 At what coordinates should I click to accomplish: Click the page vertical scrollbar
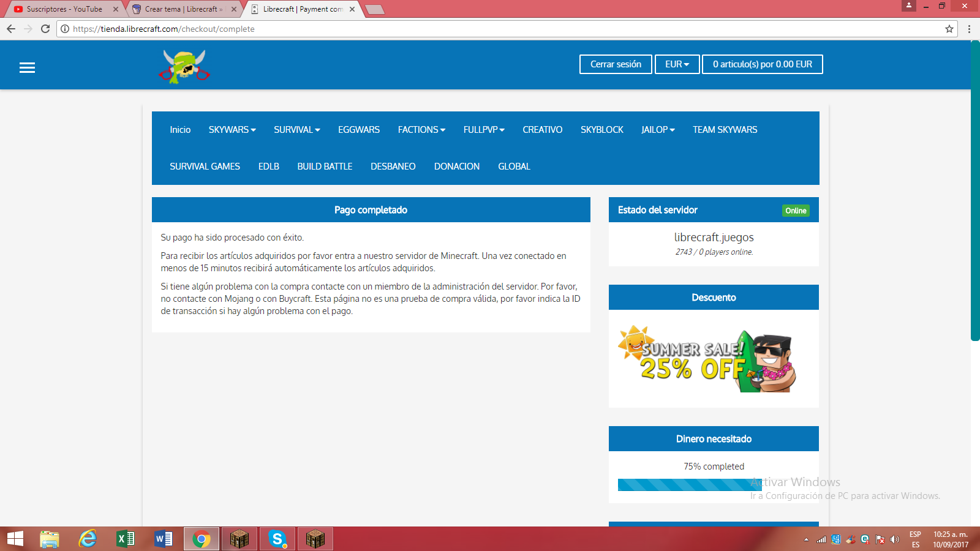(975, 190)
